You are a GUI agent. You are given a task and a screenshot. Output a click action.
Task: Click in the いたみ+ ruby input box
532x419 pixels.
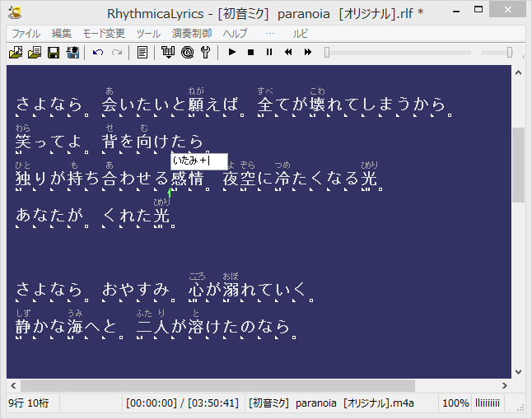(198, 161)
